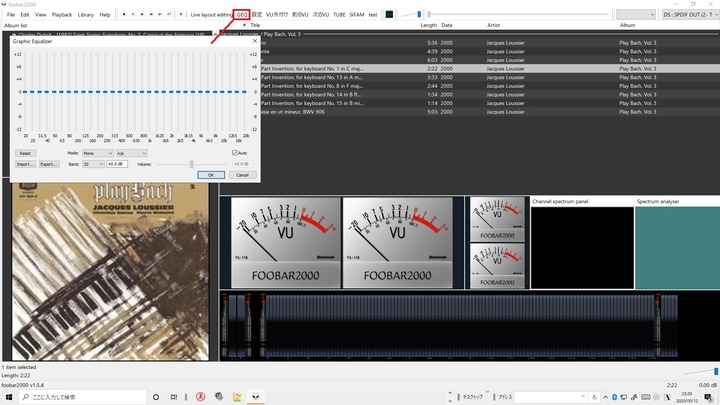Click the dark visualization icon in toolbar
Image resolution: width=720 pixels, height=405 pixels.
(x=389, y=15)
